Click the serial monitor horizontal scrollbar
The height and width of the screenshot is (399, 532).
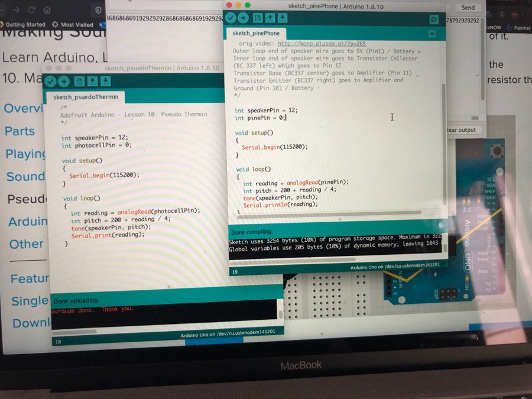click(x=475, y=118)
